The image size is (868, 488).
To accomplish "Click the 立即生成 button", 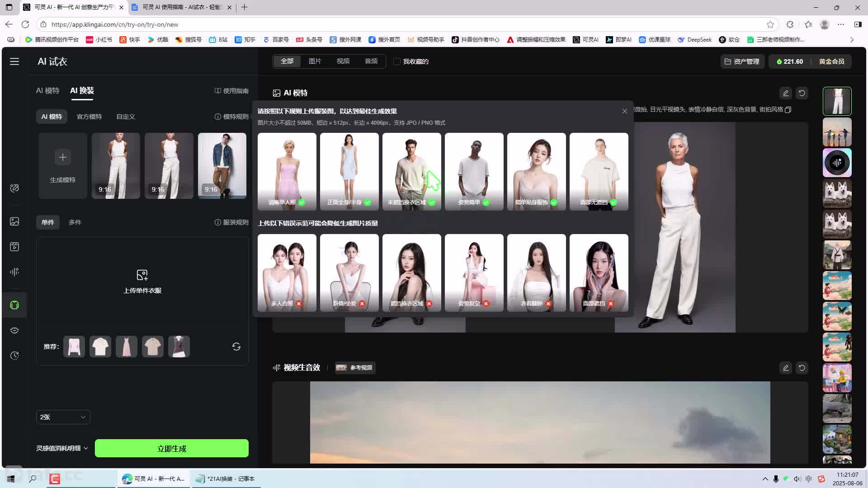I will click(x=171, y=448).
